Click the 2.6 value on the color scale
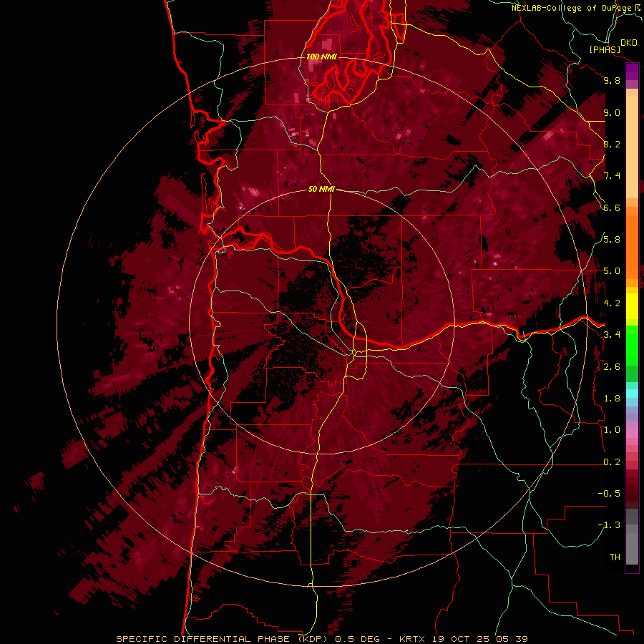Image resolution: width=644 pixels, height=644 pixels. coord(612,367)
